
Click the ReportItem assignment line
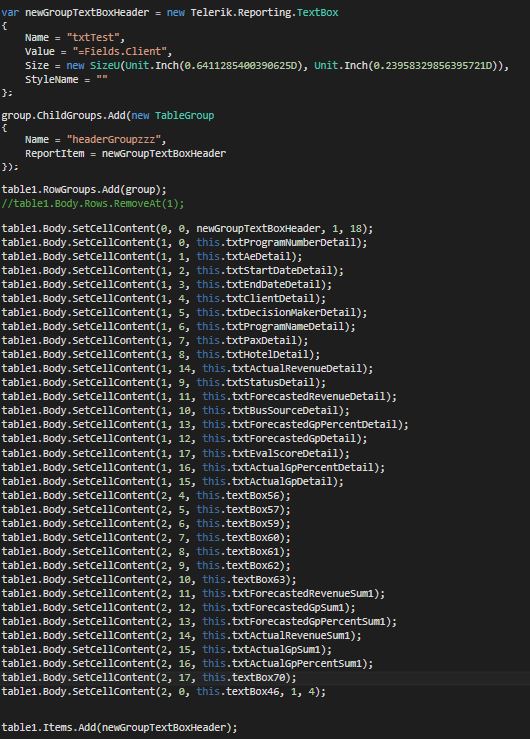pyautogui.click(x=125, y=154)
